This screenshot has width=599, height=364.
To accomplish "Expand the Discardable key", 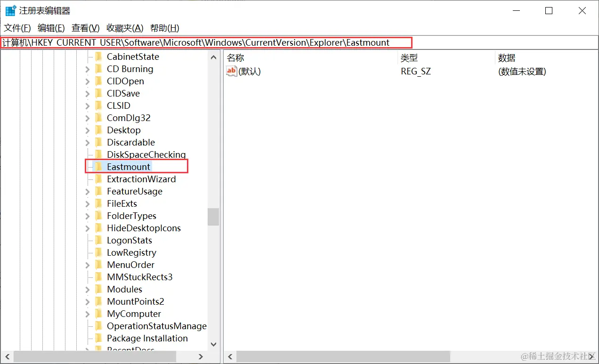I will [x=88, y=143].
